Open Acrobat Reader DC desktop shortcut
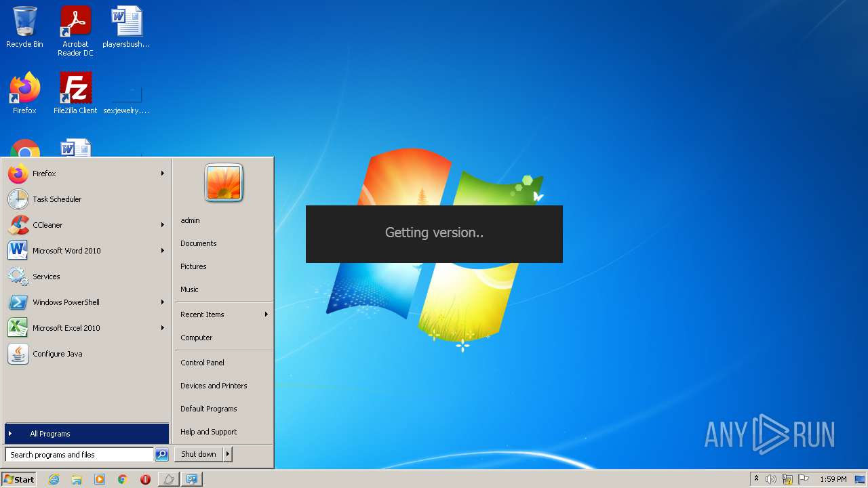Image resolution: width=868 pixels, height=488 pixels. click(75, 31)
